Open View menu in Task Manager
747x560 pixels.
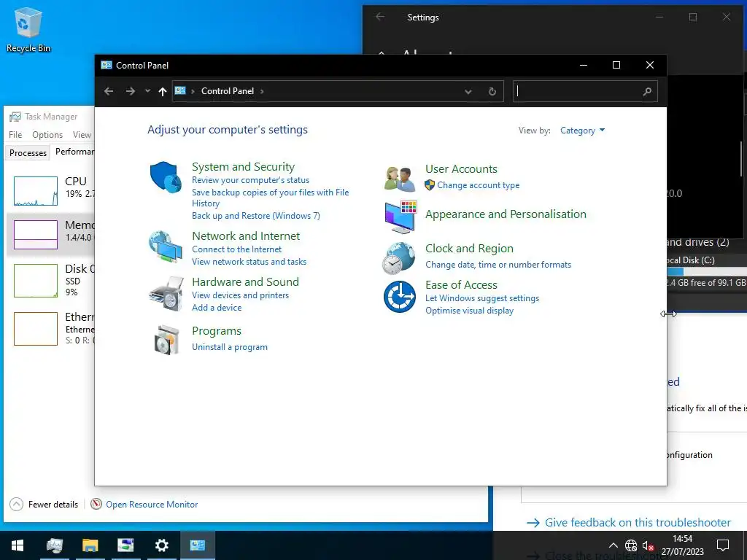click(82, 135)
